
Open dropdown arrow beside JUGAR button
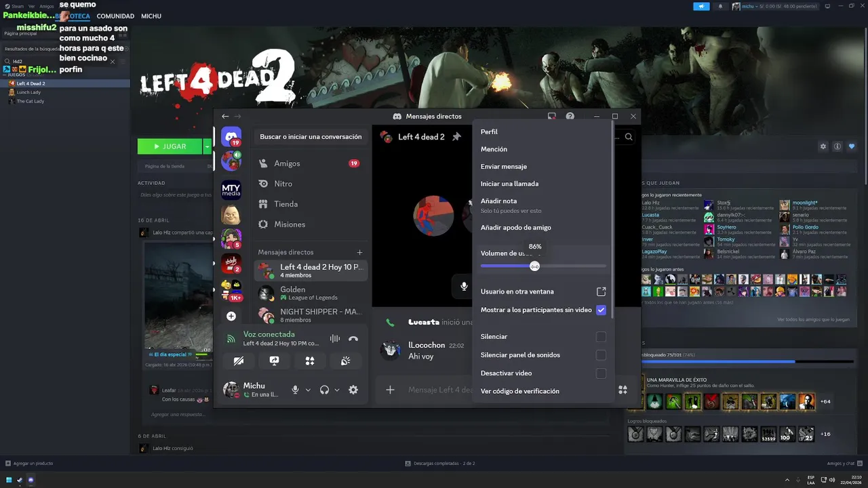[207, 146]
